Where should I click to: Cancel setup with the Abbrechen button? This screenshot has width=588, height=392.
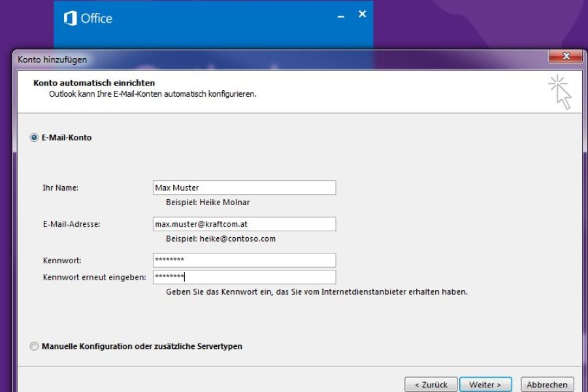point(550,385)
